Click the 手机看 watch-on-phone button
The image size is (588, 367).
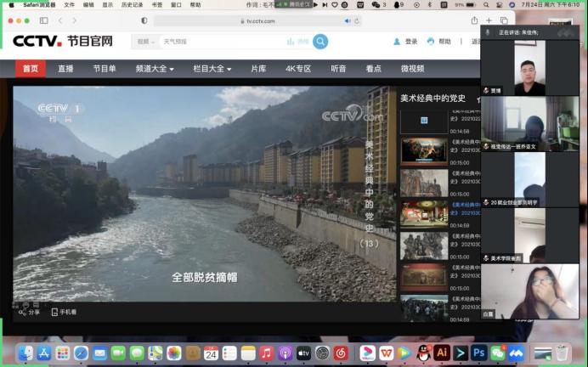(x=64, y=312)
